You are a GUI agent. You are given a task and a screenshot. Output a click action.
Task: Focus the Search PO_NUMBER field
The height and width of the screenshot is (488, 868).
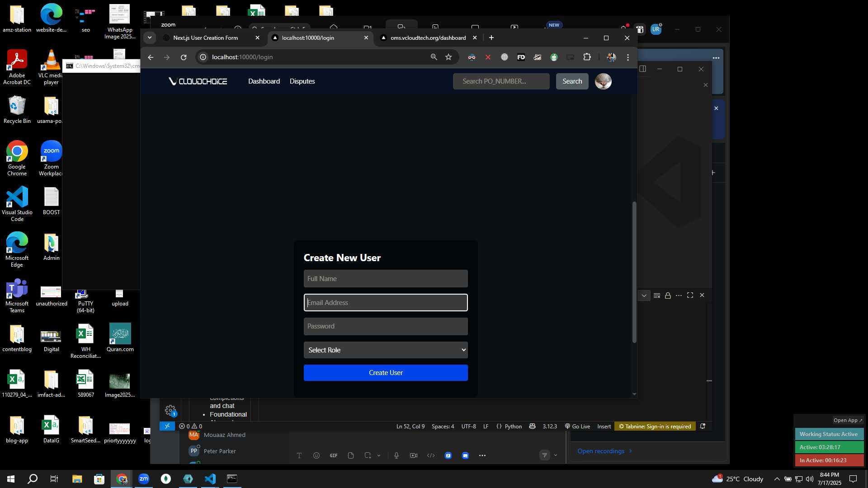click(x=501, y=81)
